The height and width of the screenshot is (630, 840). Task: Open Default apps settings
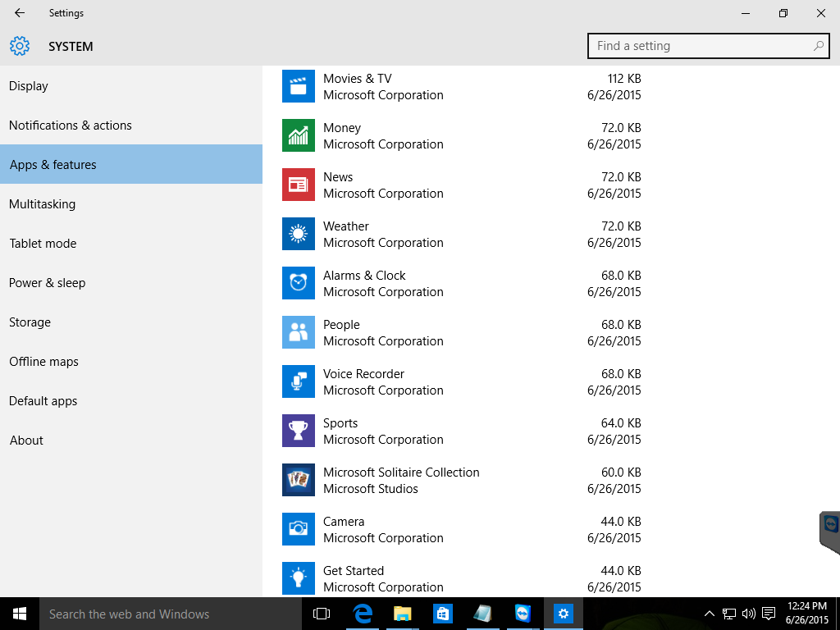131,400
